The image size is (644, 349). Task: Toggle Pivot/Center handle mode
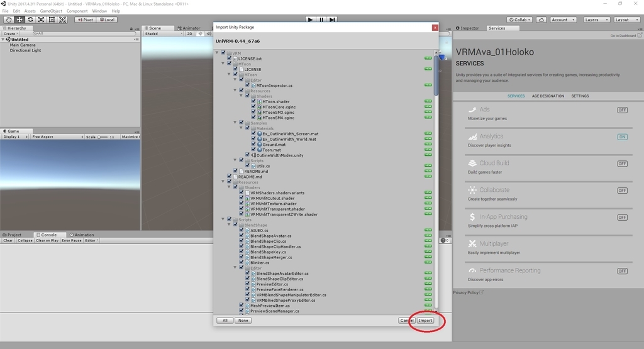coord(86,19)
